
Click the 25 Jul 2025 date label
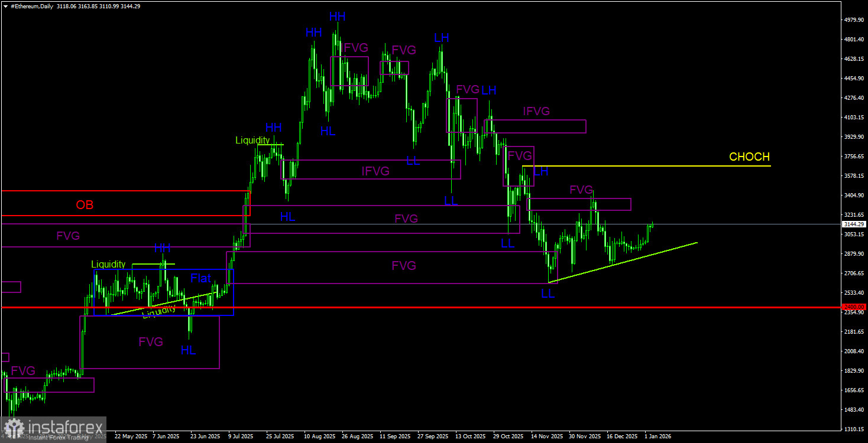(x=280, y=437)
